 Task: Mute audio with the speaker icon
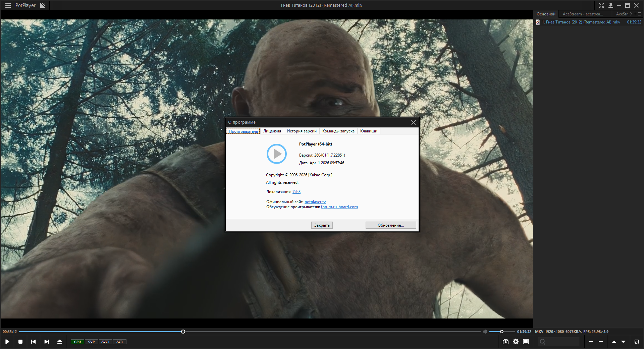(x=485, y=332)
